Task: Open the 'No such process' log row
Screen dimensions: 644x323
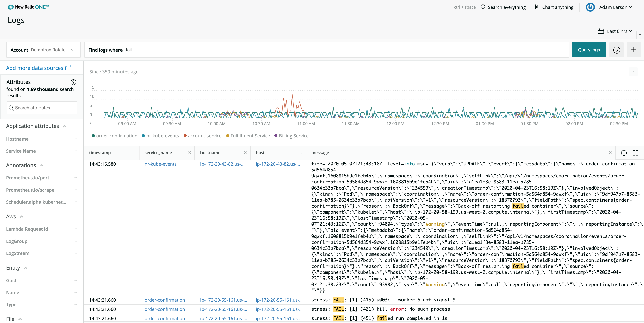Action: pyautogui.click(x=364, y=309)
